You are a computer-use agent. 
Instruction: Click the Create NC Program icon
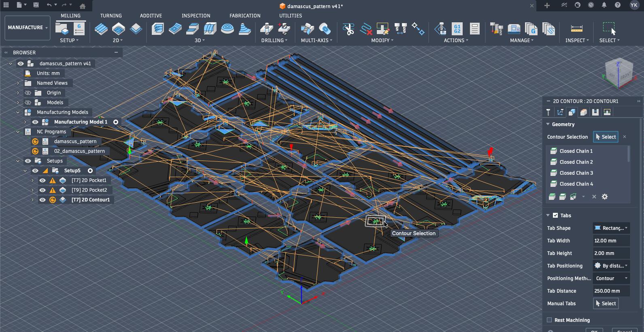click(79, 29)
